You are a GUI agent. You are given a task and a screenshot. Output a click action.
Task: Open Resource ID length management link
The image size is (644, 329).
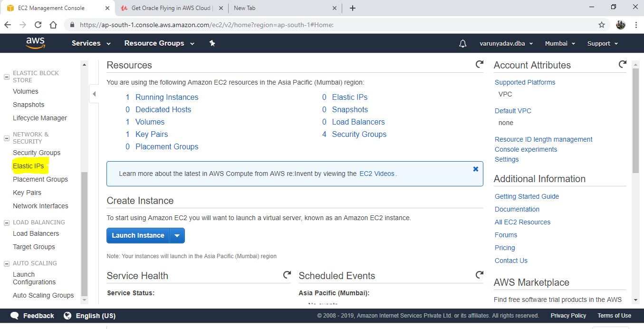pyautogui.click(x=543, y=139)
